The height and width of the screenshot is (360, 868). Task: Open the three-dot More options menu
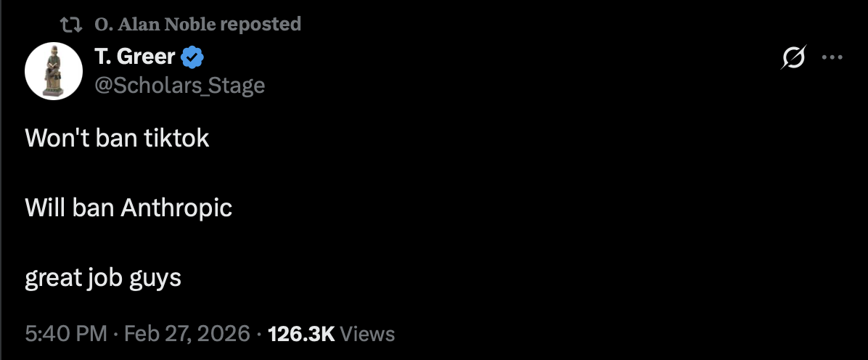(x=832, y=57)
